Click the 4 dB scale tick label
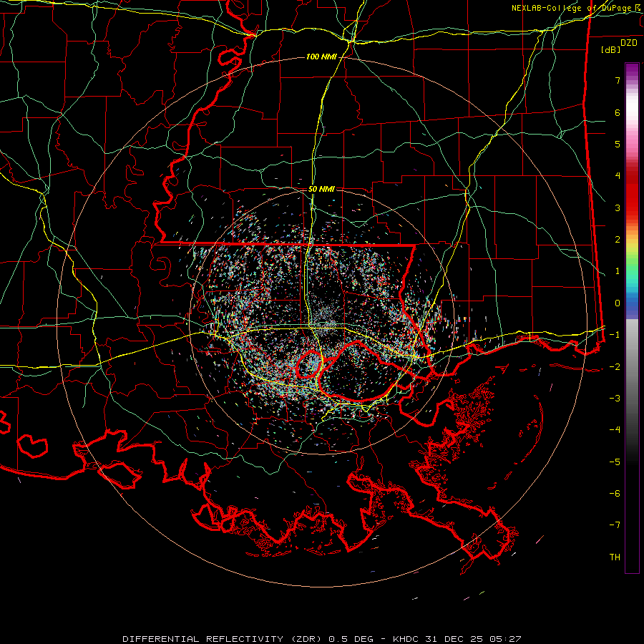This screenshot has height=644, width=644. pyautogui.click(x=618, y=176)
